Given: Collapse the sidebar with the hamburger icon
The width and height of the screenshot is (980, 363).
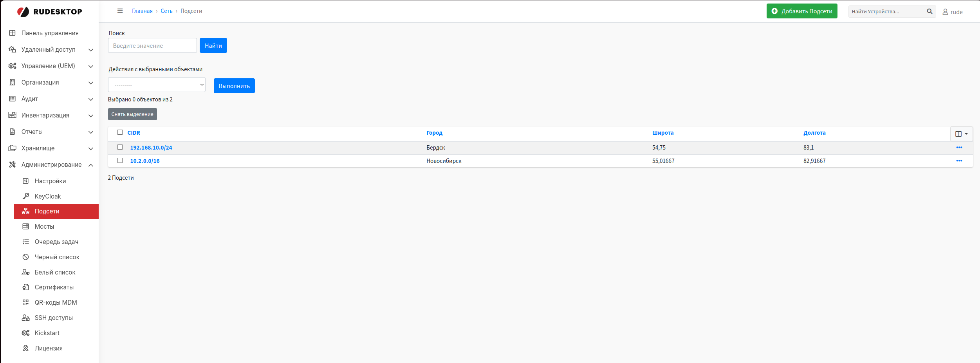Looking at the screenshot, I should point(120,11).
